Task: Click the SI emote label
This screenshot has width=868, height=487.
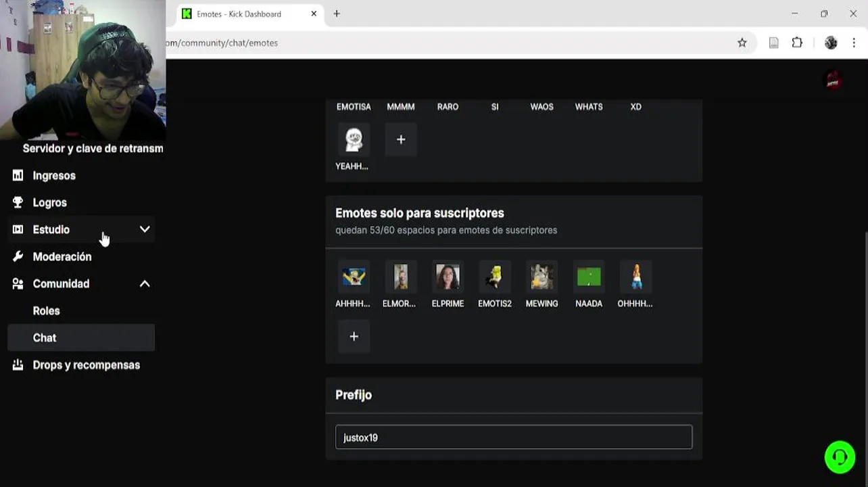Action: point(495,107)
